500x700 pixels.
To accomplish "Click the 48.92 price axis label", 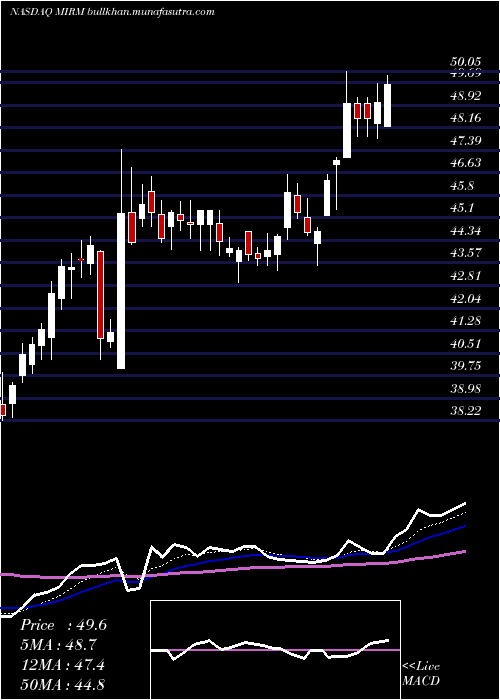I will [465, 96].
